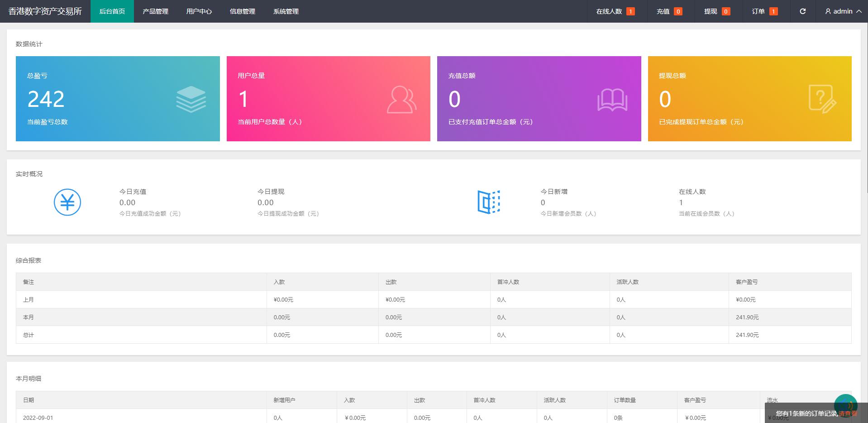Click the blue door icon beside 今日新增

click(x=489, y=202)
